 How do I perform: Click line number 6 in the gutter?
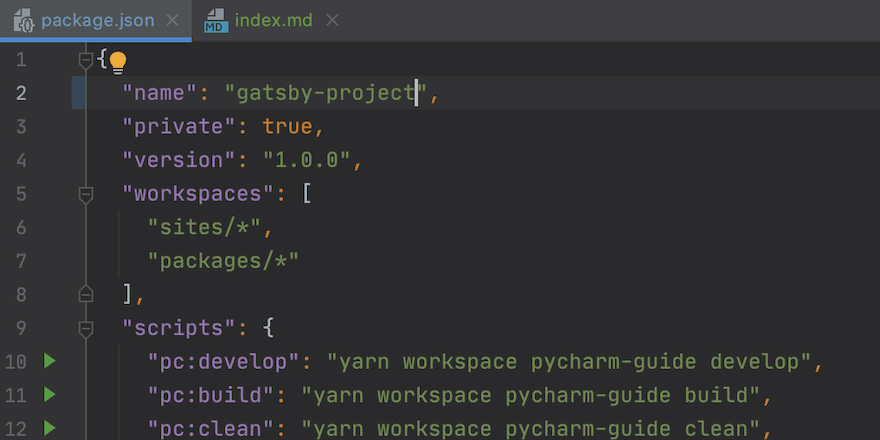21,227
